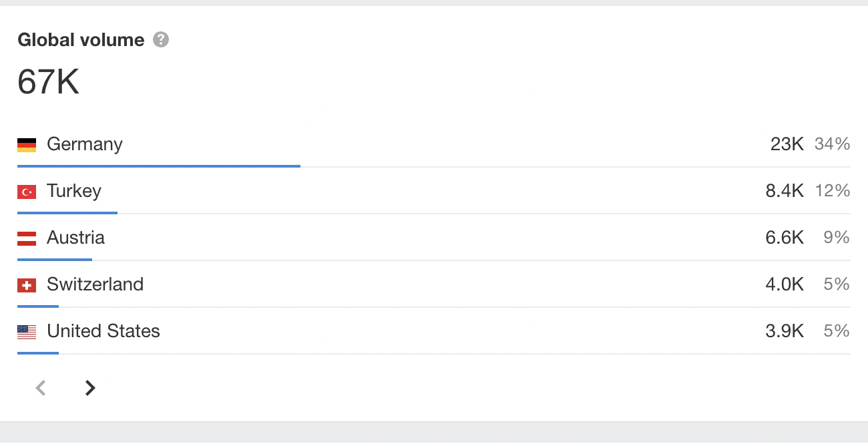Select the Germany country label

click(85, 144)
